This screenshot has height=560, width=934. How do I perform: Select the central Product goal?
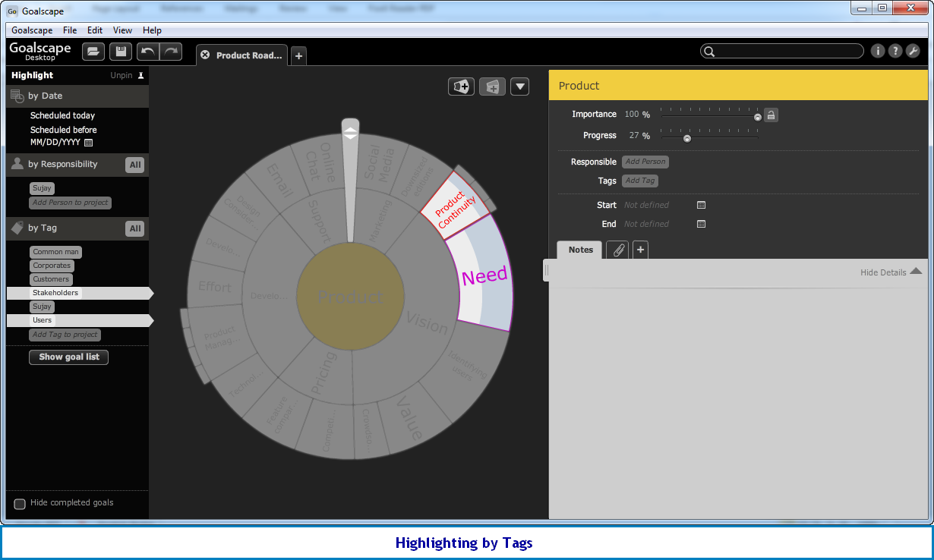pyautogui.click(x=350, y=297)
